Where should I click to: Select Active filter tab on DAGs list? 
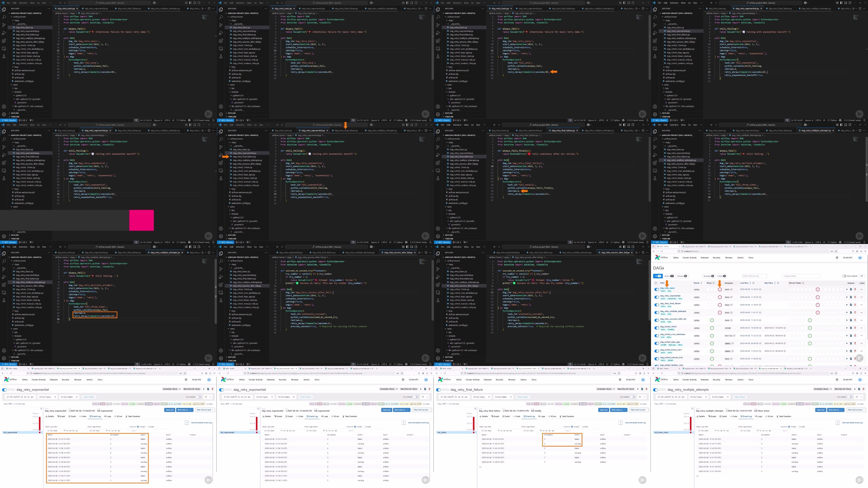click(x=669, y=276)
